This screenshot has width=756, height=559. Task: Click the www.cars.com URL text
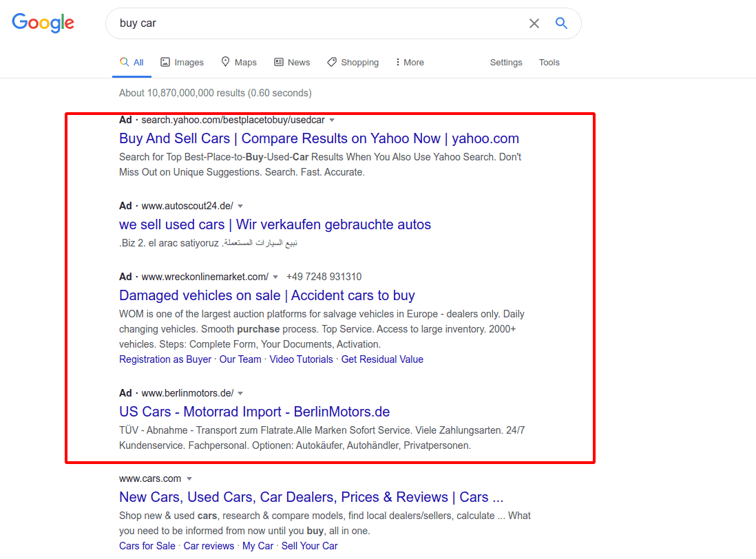click(x=150, y=478)
